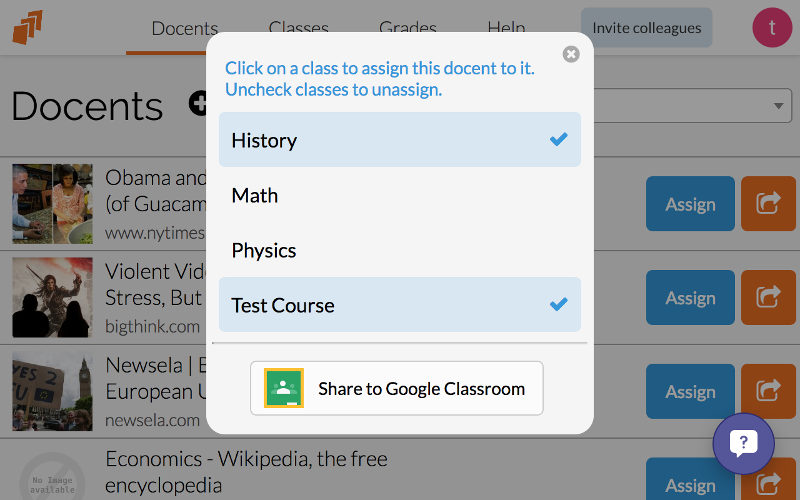Click the Google Classroom icon
Viewport: 800px width, 500px height.
[284, 388]
